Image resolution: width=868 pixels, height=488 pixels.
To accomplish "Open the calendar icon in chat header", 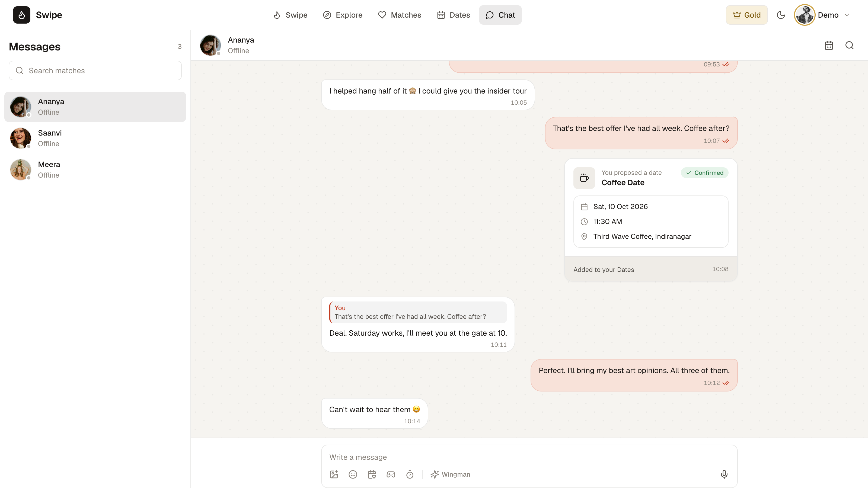I will [x=829, y=45].
